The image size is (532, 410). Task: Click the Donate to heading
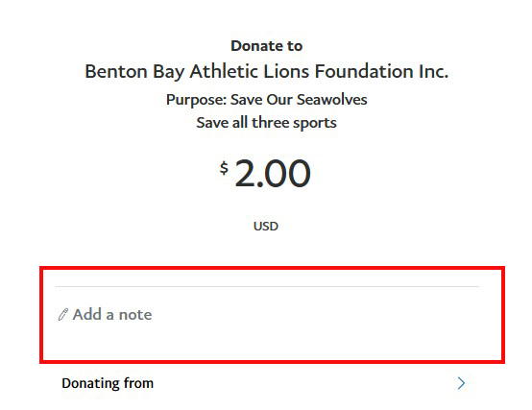point(267,46)
